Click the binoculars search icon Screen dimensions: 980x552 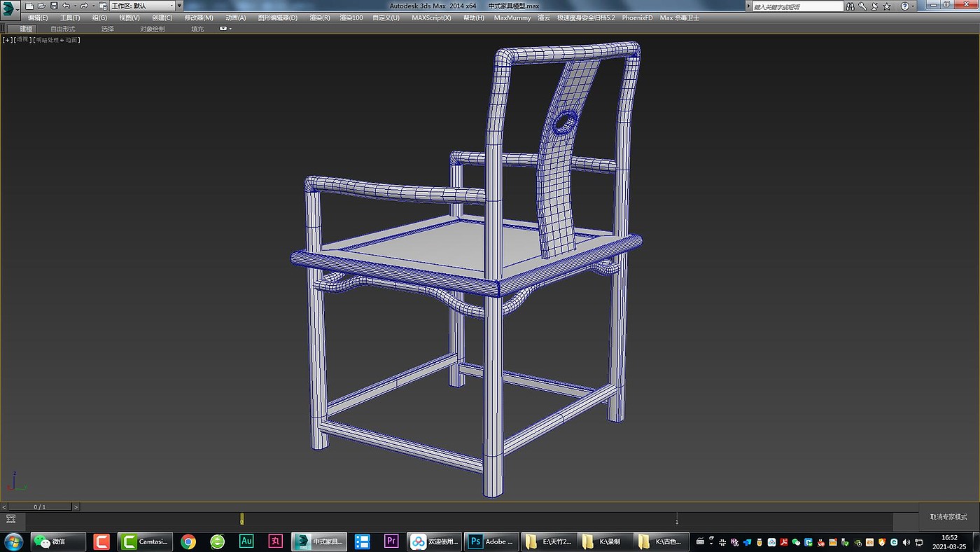(851, 6)
